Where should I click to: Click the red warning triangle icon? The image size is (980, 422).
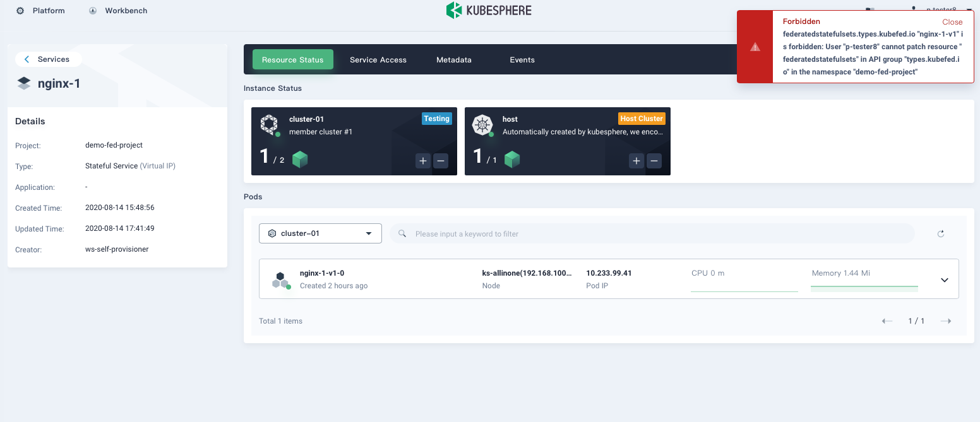[x=755, y=47]
